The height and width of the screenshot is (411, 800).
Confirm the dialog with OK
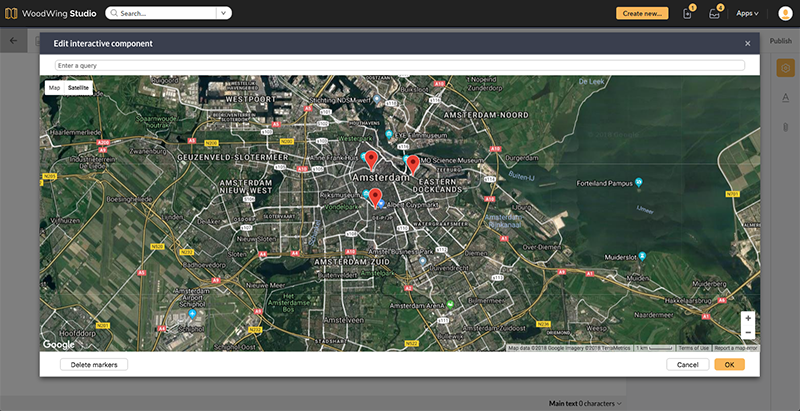[729, 365]
